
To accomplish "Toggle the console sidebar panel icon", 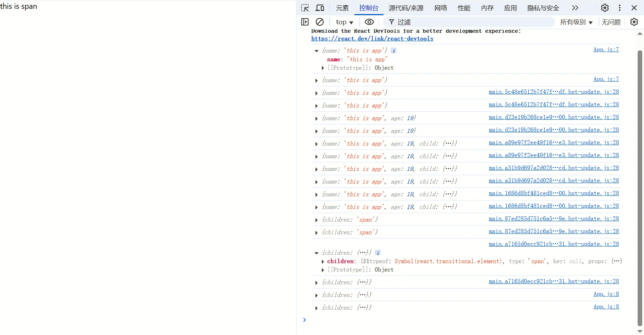I will pos(305,22).
